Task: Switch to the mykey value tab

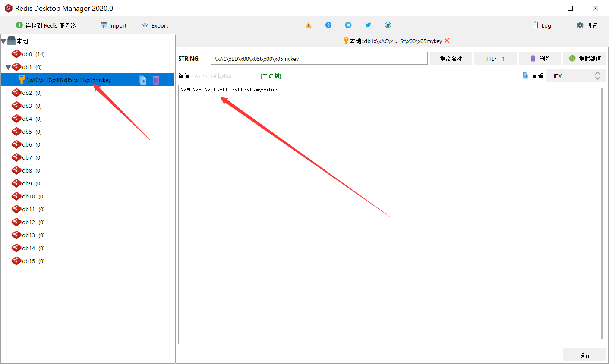Action: (x=396, y=41)
